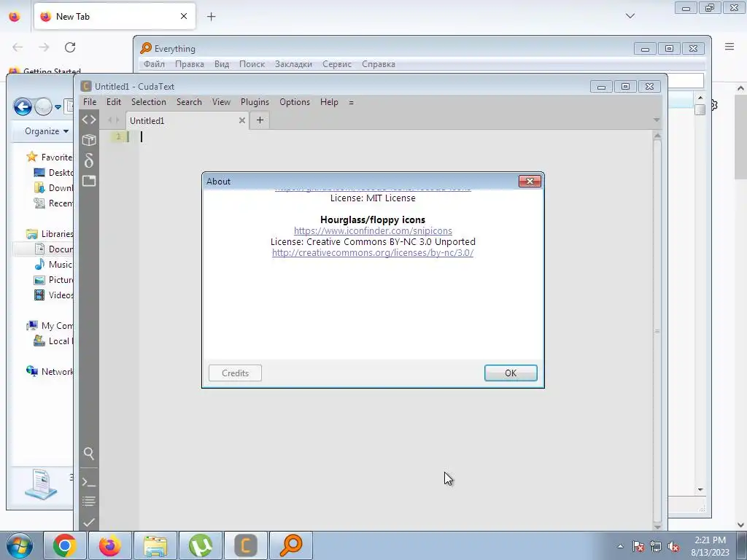Open the Console panel icon in sidebar
The image size is (747, 560).
coord(89,482)
